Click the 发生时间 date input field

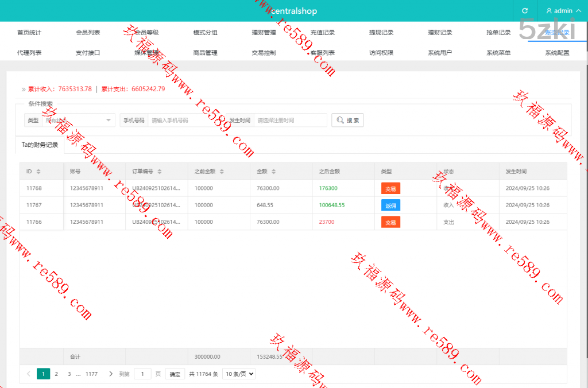290,121
